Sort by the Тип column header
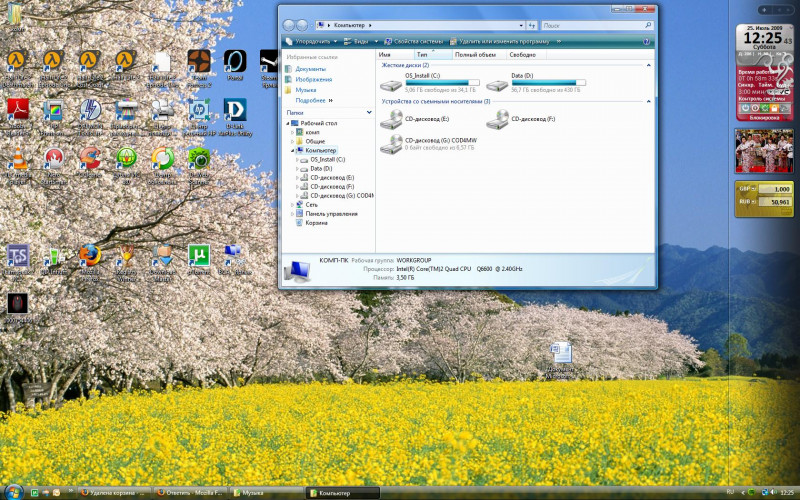Image resolution: width=800 pixels, height=500 pixels. click(x=433, y=55)
